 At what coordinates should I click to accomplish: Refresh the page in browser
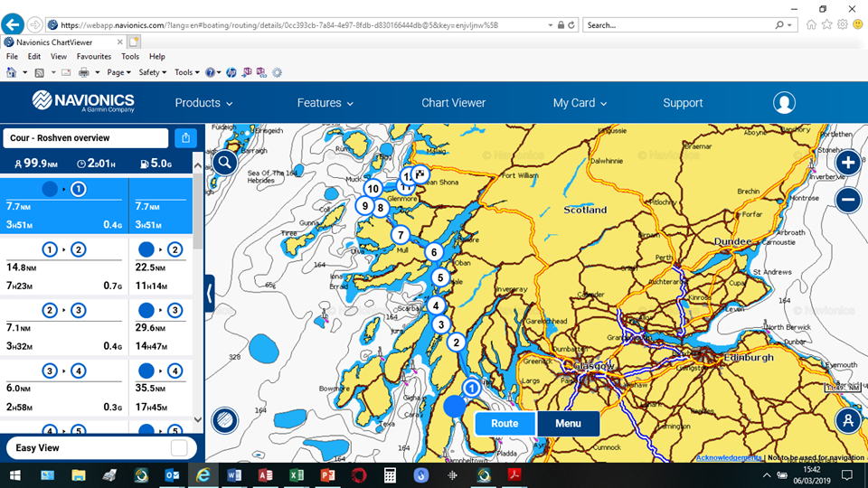571,25
